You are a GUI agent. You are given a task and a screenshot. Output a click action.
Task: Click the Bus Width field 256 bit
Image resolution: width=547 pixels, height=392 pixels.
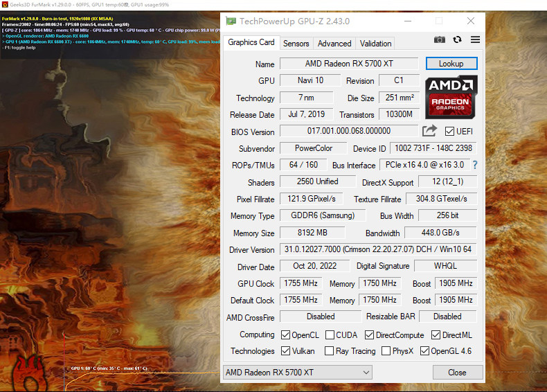[447, 215]
